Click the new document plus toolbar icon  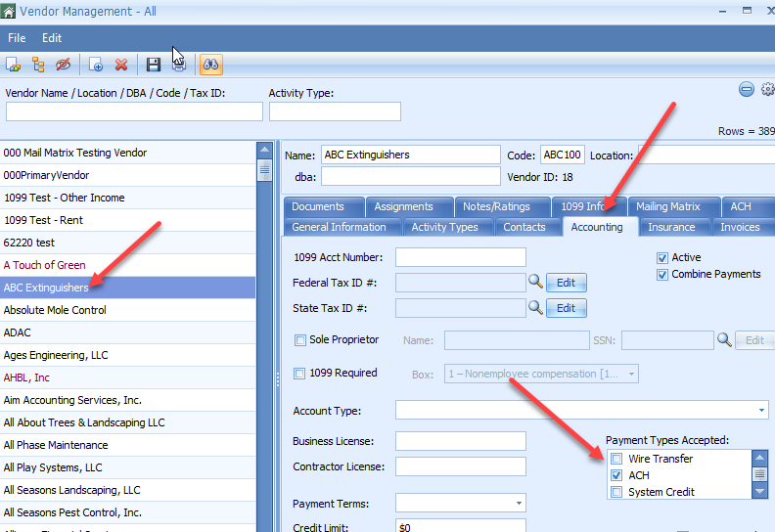(96, 65)
